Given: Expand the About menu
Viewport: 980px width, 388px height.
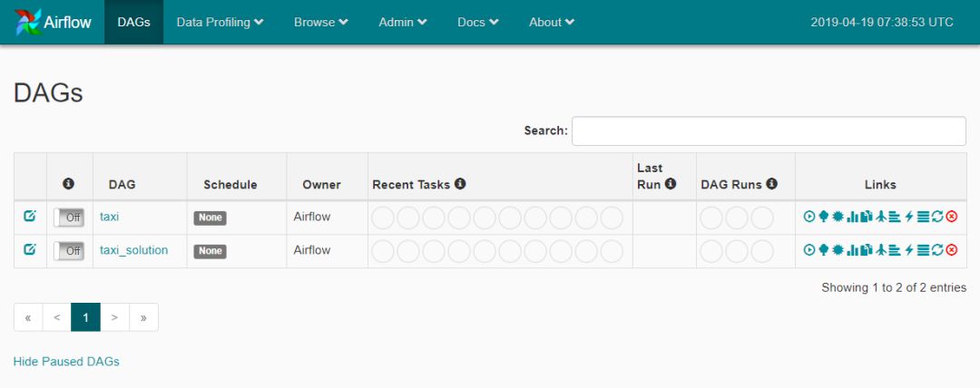Looking at the screenshot, I should (552, 22).
